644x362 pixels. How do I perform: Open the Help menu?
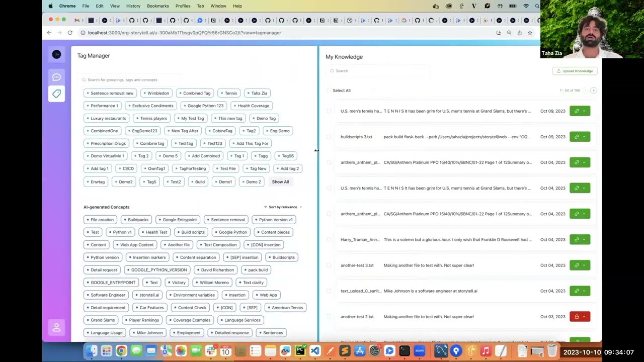[x=237, y=6]
